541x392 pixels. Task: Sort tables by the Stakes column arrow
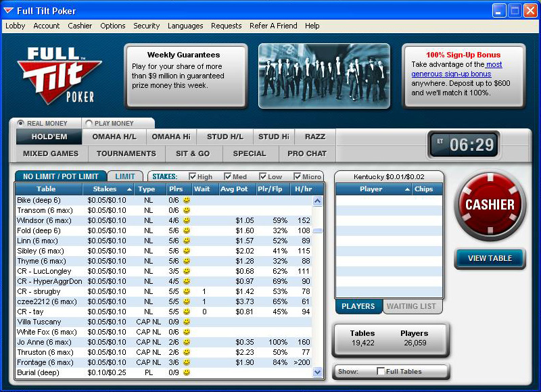pos(129,189)
